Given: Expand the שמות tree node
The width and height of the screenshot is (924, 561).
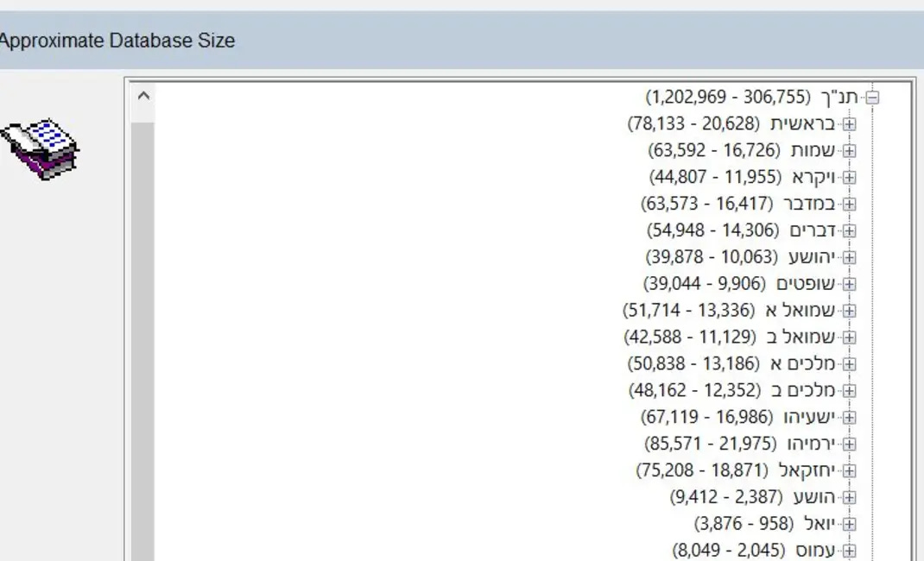Looking at the screenshot, I should click(849, 151).
